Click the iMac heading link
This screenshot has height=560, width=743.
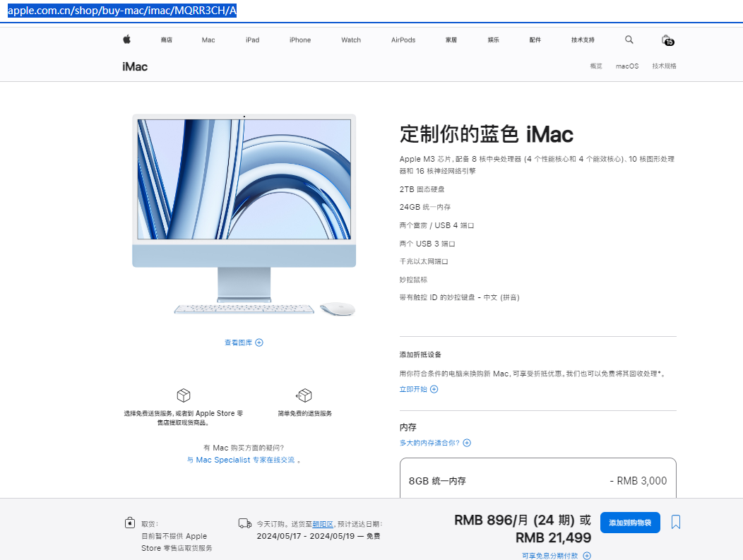coord(135,67)
